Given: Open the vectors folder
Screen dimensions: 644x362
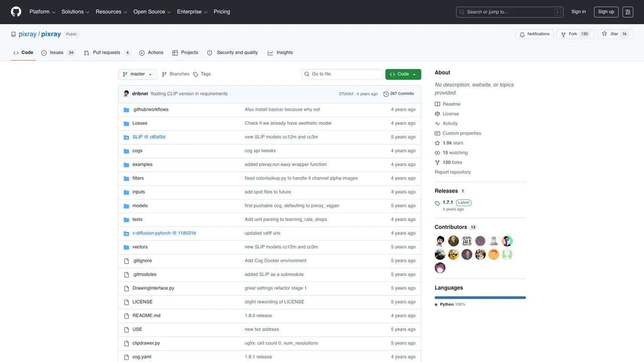Looking at the screenshot, I should click(x=140, y=247).
